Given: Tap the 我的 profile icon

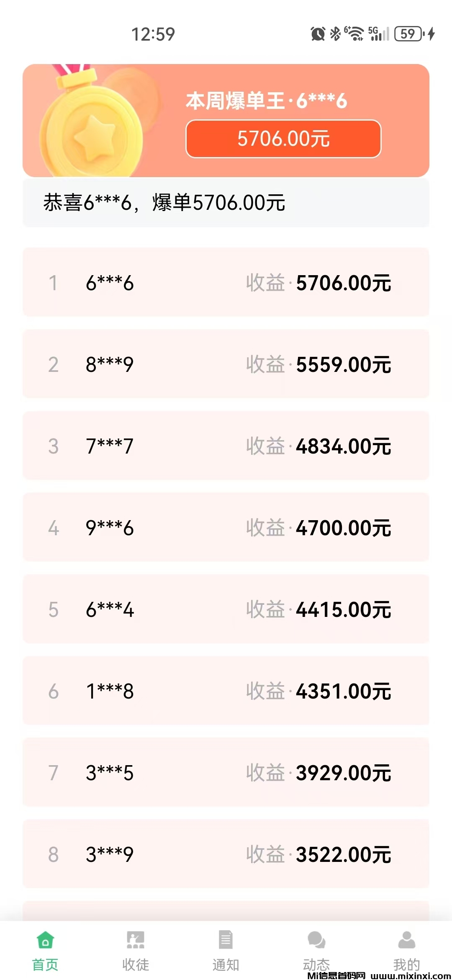Looking at the screenshot, I should (x=406, y=939).
